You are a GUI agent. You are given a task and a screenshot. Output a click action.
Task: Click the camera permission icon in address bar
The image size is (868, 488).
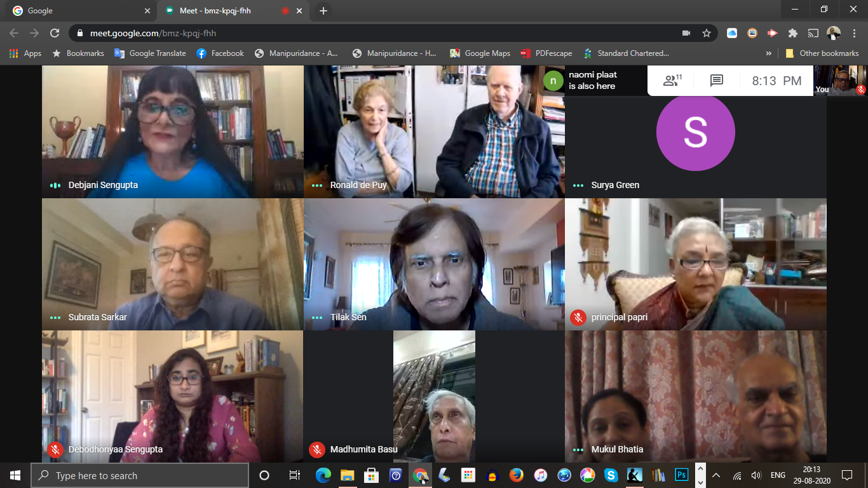pyautogui.click(x=686, y=33)
